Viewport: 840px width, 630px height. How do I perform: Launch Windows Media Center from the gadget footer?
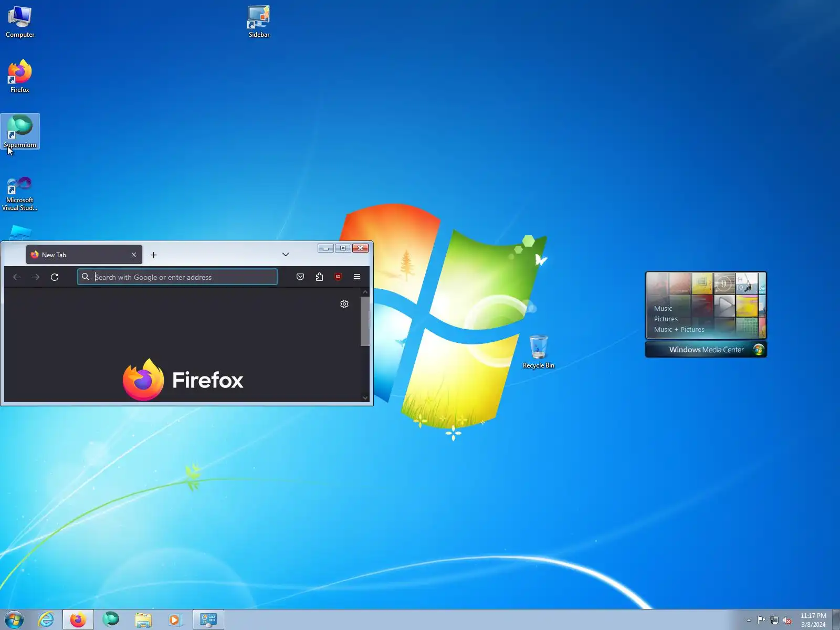pos(706,350)
